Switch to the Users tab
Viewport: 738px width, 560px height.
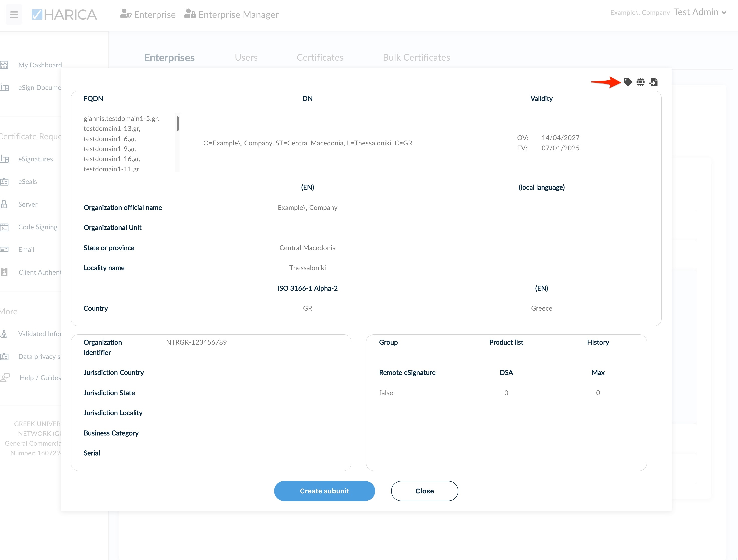[246, 57]
